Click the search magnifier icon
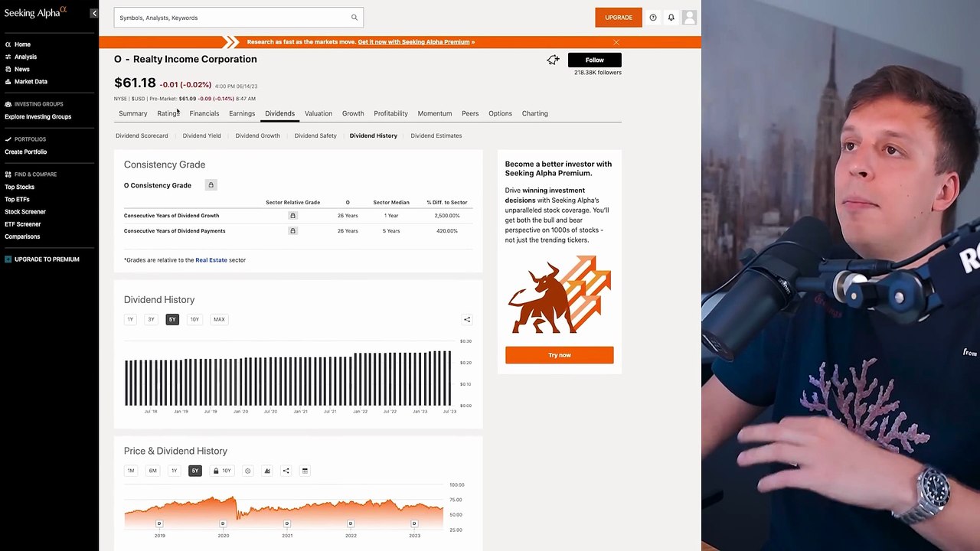The width and height of the screenshot is (980, 551). tap(354, 18)
